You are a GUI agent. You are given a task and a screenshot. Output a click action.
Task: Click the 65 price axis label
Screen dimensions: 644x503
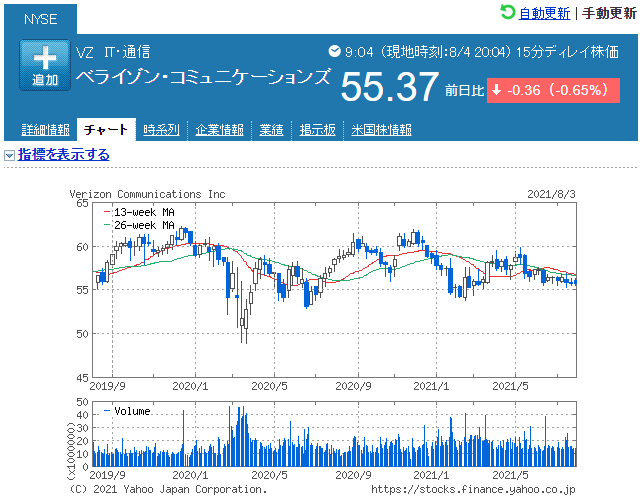[82, 203]
